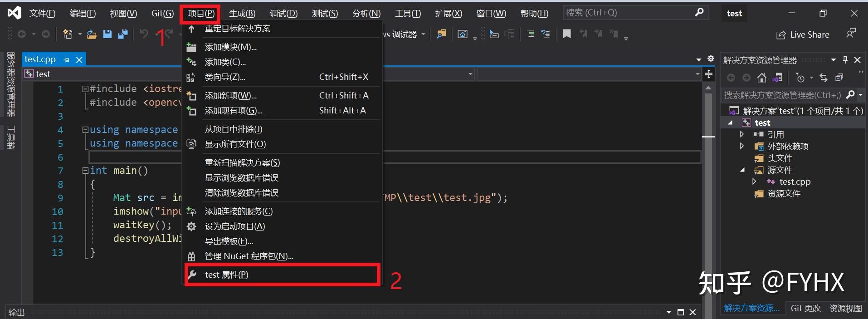This screenshot has width=868, height=319.
Task: Open the editor tab list dropdown
Action: 699,59
